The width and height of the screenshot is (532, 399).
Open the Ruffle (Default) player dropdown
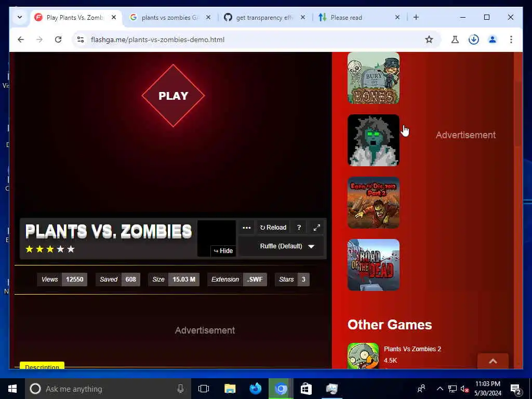(281, 246)
